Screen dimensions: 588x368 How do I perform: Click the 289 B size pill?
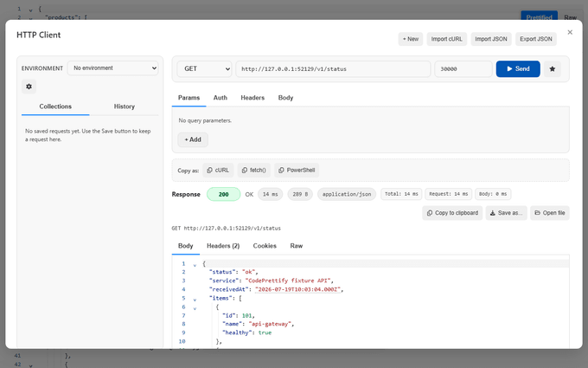click(300, 194)
